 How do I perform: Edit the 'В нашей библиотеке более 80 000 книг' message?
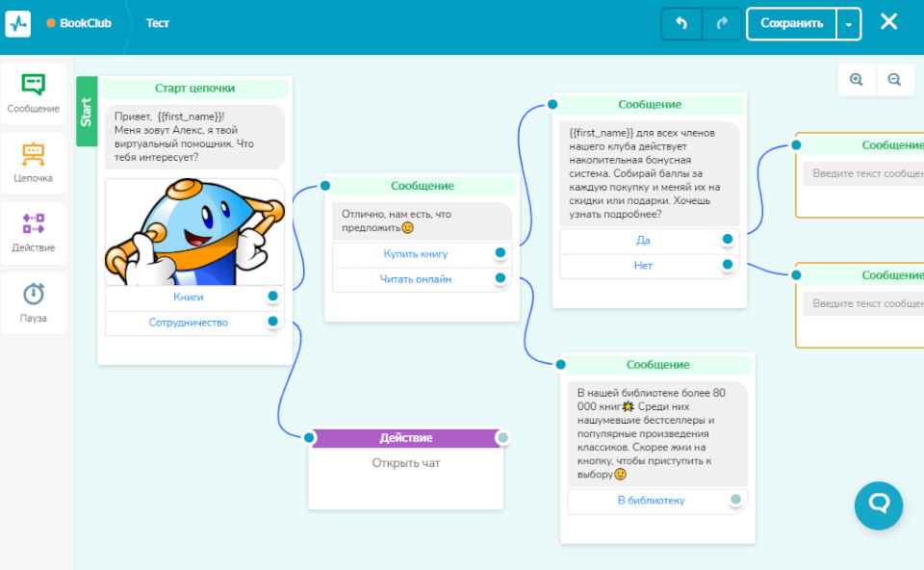[657, 434]
